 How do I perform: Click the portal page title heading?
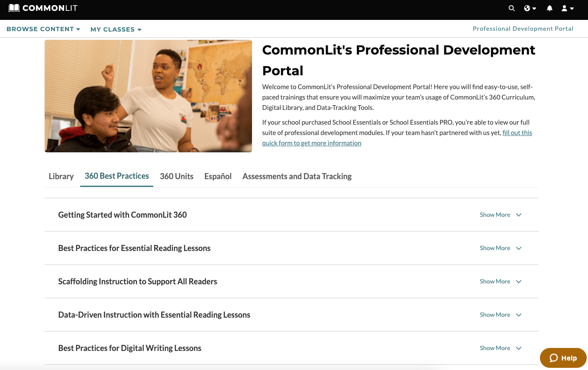399,60
